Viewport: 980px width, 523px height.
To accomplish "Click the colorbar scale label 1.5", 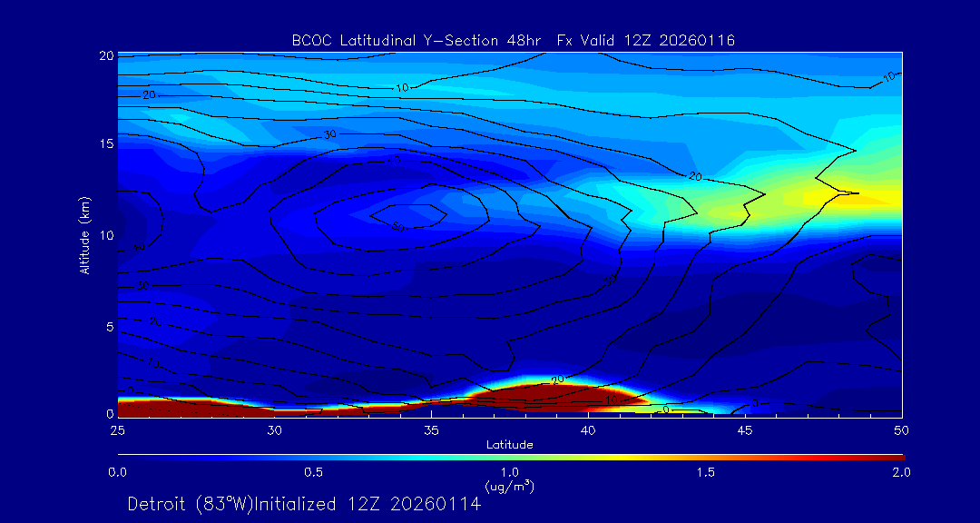I will click(x=706, y=472).
